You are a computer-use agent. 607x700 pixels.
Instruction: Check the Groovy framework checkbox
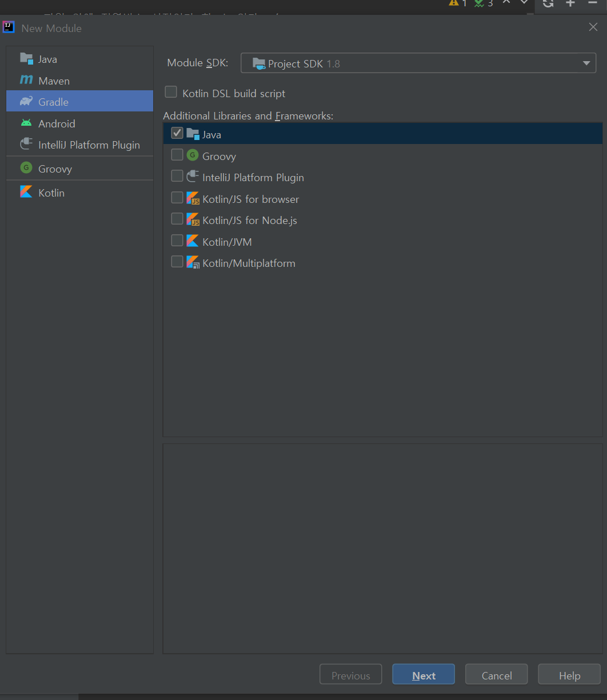pyautogui.click(x=177, y=155)
